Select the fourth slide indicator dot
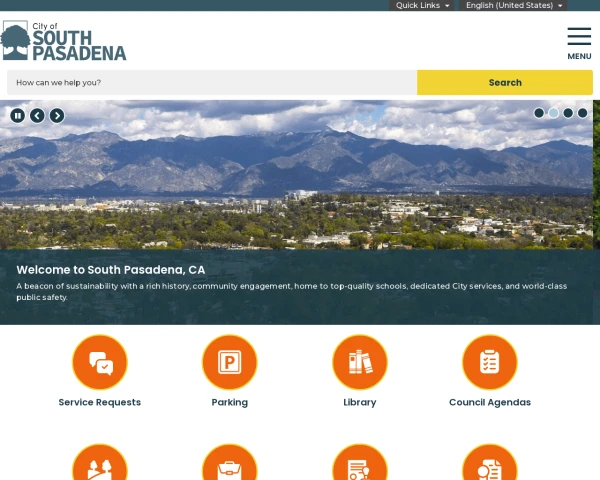 pos(582,113)
